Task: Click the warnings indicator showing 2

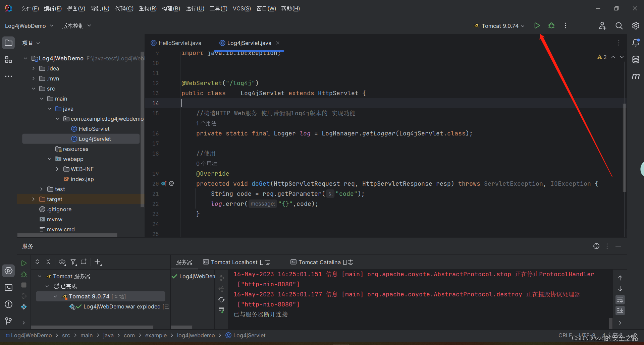Action: [x=602, y=57]
